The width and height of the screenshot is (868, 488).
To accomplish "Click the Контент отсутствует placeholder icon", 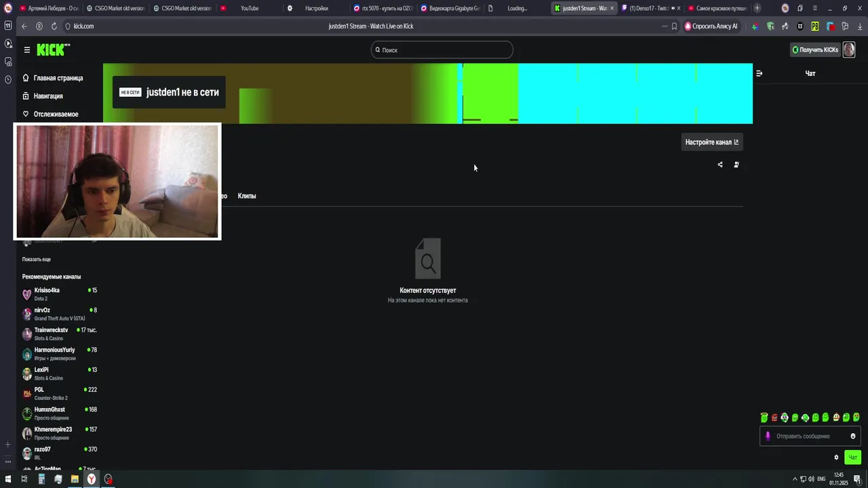I will coord(428,258).
